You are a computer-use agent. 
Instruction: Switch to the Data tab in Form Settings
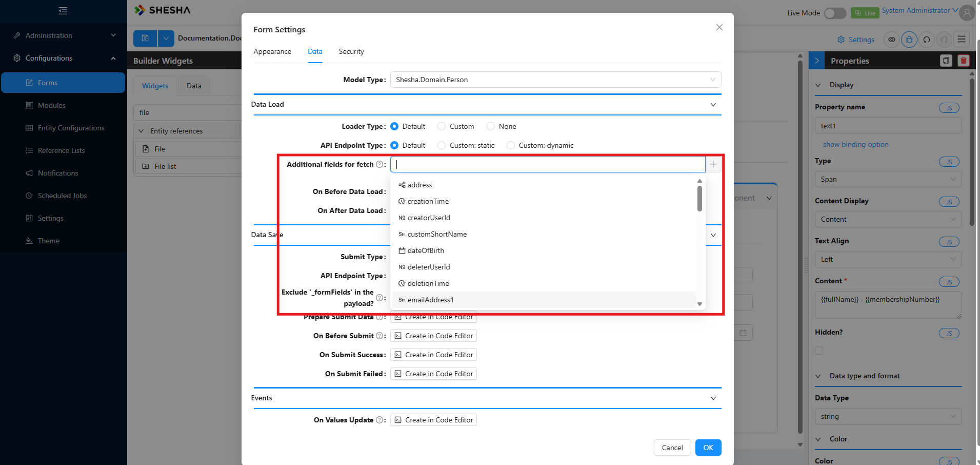point(315,51)
